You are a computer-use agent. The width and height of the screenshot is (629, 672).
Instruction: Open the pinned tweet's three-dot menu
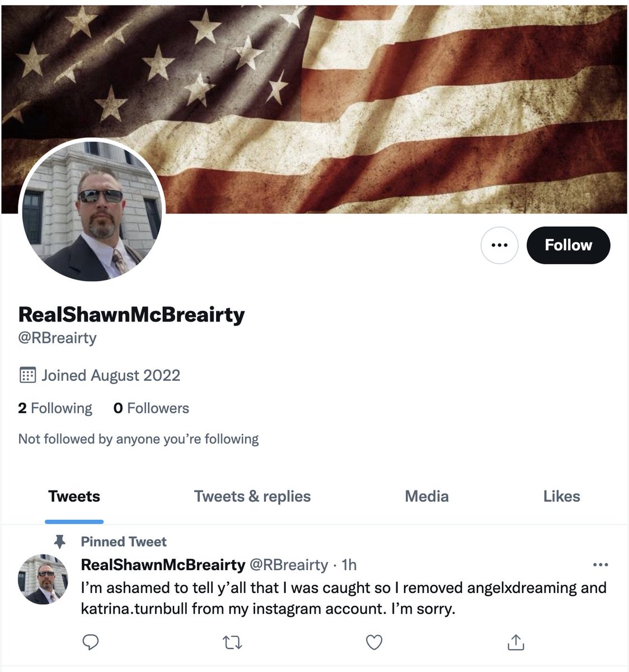pyautogui.click(x=600, y=564)
